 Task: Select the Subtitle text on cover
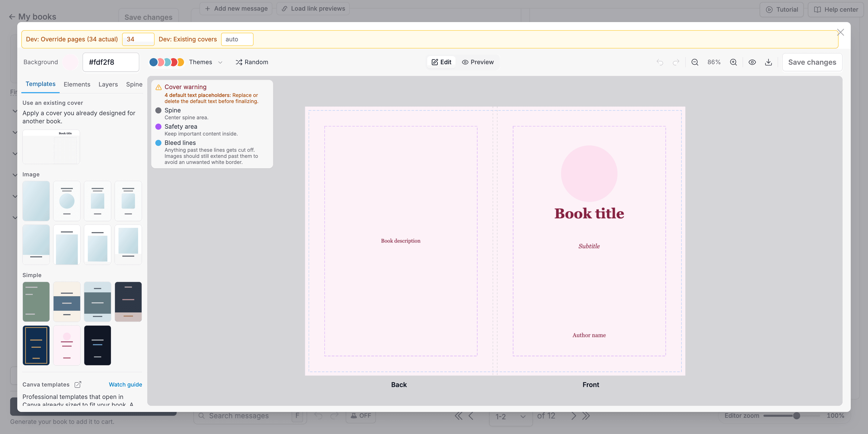tap(589, 246)
